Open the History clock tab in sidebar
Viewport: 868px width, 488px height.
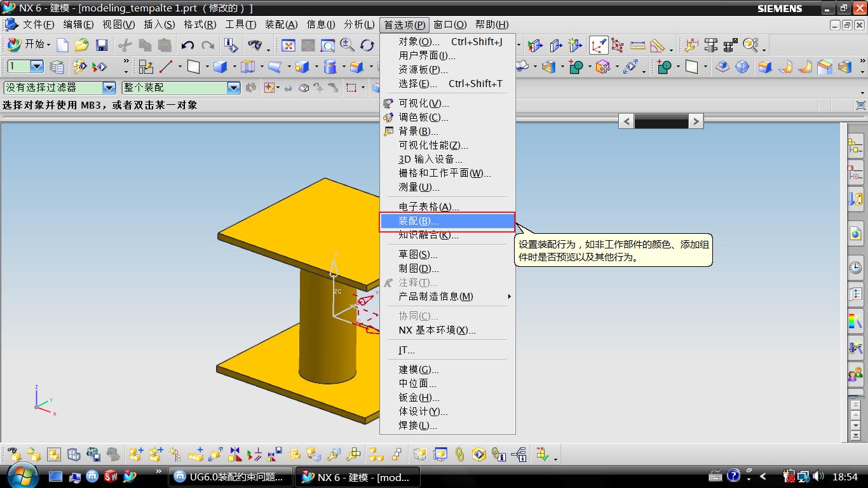(x=855, y=268)
